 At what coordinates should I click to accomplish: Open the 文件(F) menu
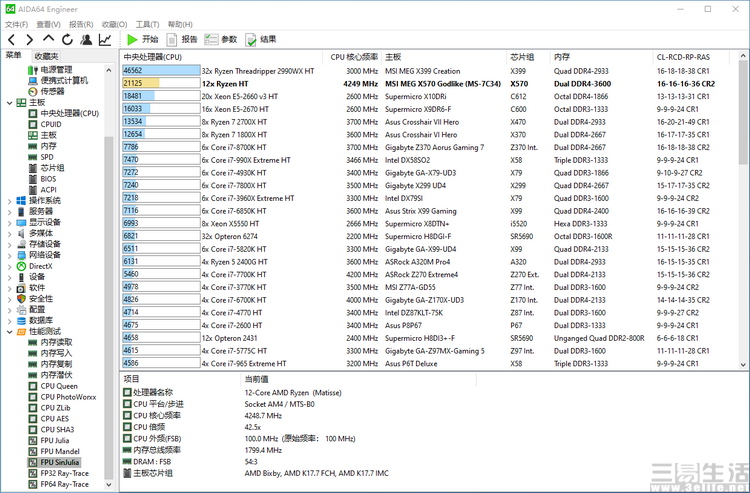(x=16, y=24)
